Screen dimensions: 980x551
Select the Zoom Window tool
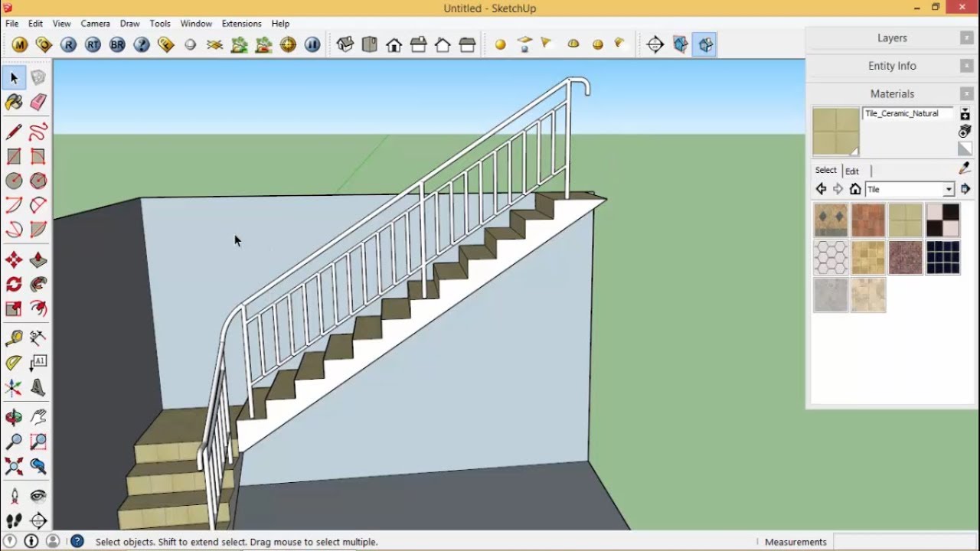(x=38, y=442)
